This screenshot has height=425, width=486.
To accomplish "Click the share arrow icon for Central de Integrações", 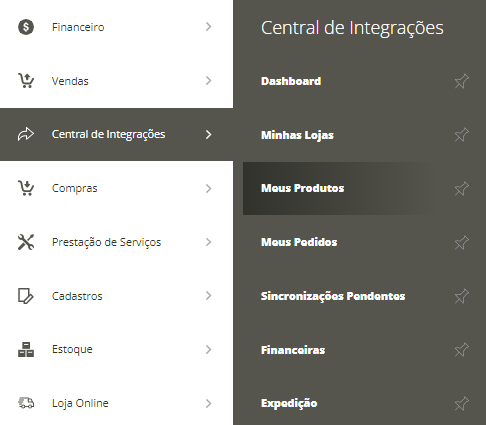I will pyautogui.click(x=26, y=134).
